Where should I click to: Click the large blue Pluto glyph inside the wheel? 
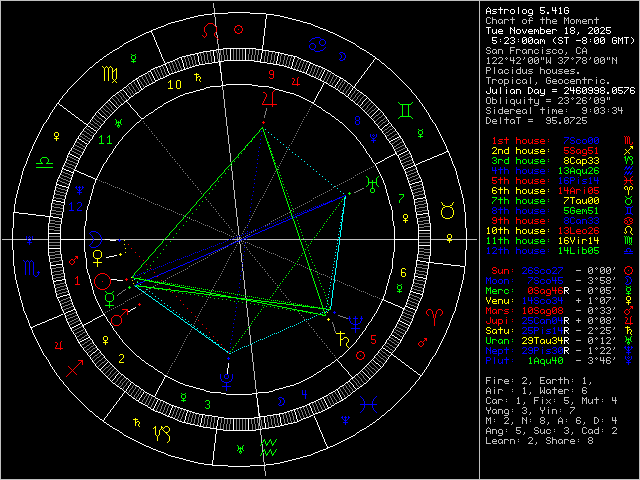(x=226, y=381)
